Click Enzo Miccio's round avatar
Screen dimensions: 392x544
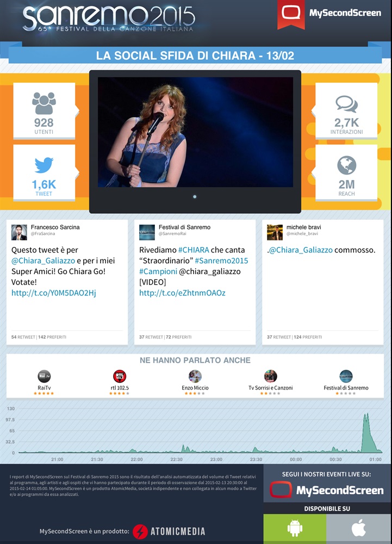tap(195, 376)
